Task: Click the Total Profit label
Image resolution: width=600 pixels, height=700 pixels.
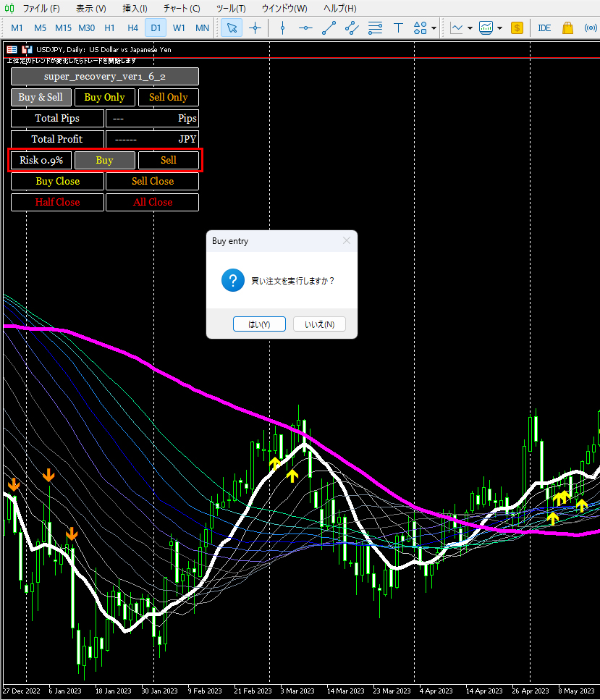Action: 58,139
